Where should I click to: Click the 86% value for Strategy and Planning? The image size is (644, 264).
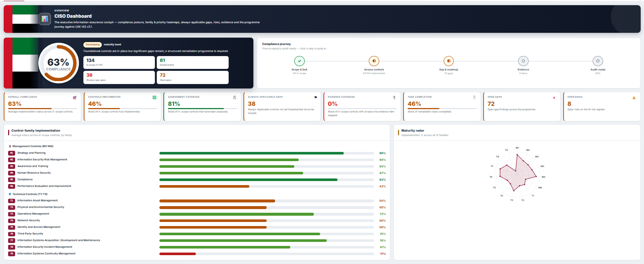382,153
